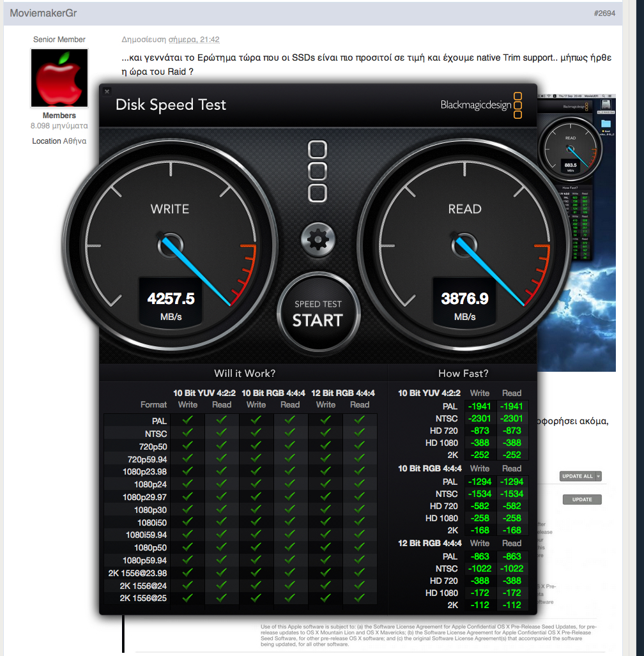Viewport: 644px width, 656px height.
Task: Click the 'Will it Work?' heading
Action: (x=245, y=373)
